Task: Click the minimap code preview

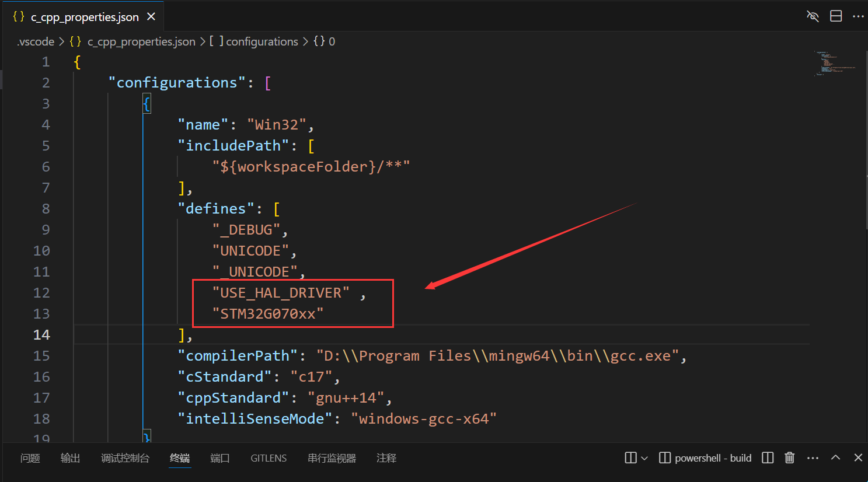Action: click(835, 63)
